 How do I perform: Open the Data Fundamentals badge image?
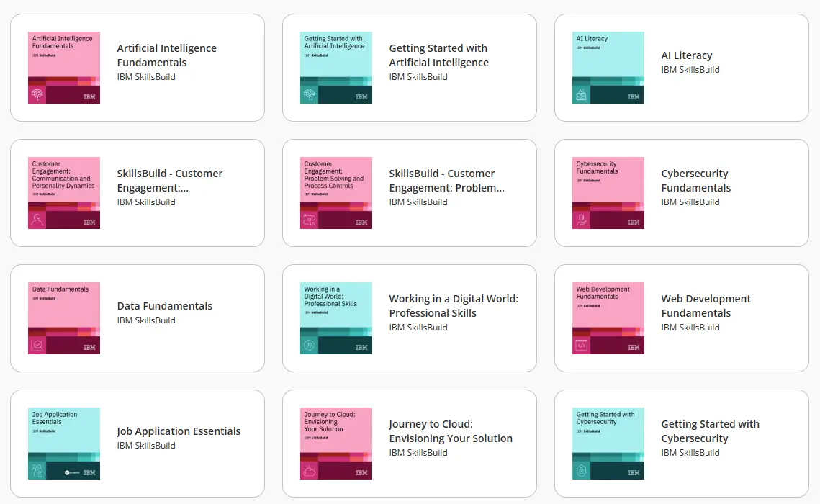tap(64, 318)
